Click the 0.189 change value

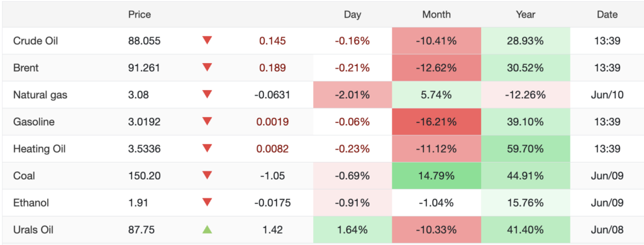point(272,68)
